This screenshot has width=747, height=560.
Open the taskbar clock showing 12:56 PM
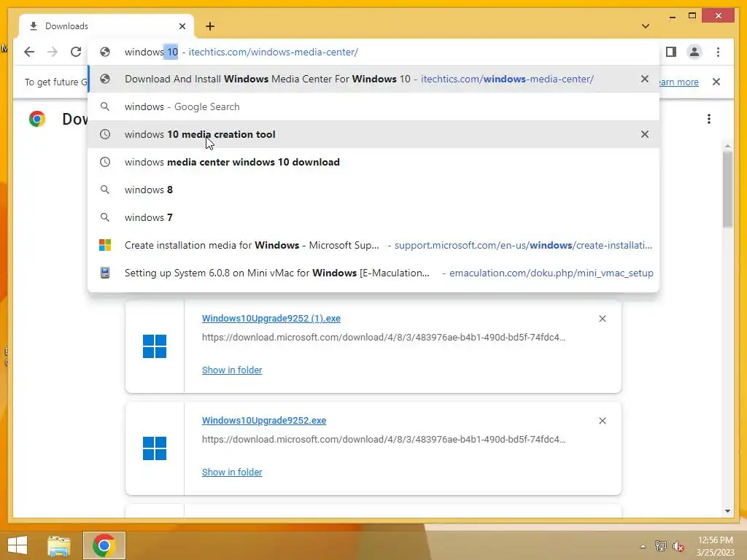click(715, 546)
